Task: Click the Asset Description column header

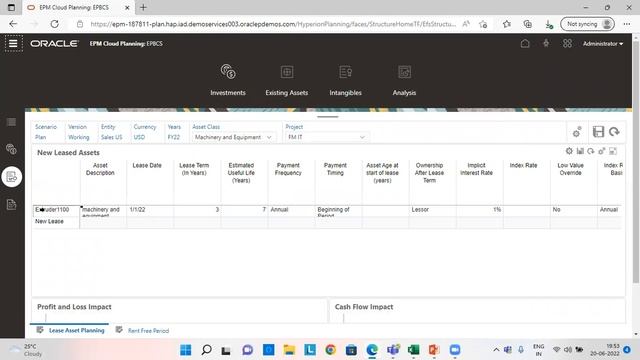Action: pyautogui.click(x=100, y=169)
